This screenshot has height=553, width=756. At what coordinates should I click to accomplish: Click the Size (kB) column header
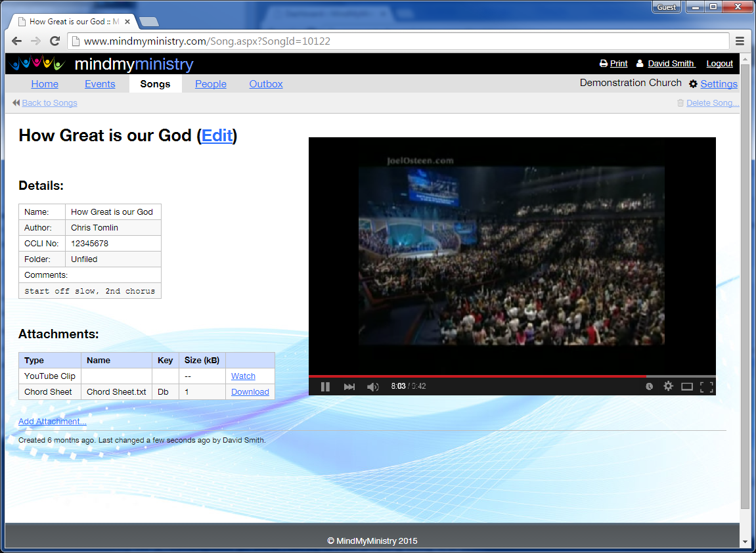202,360
